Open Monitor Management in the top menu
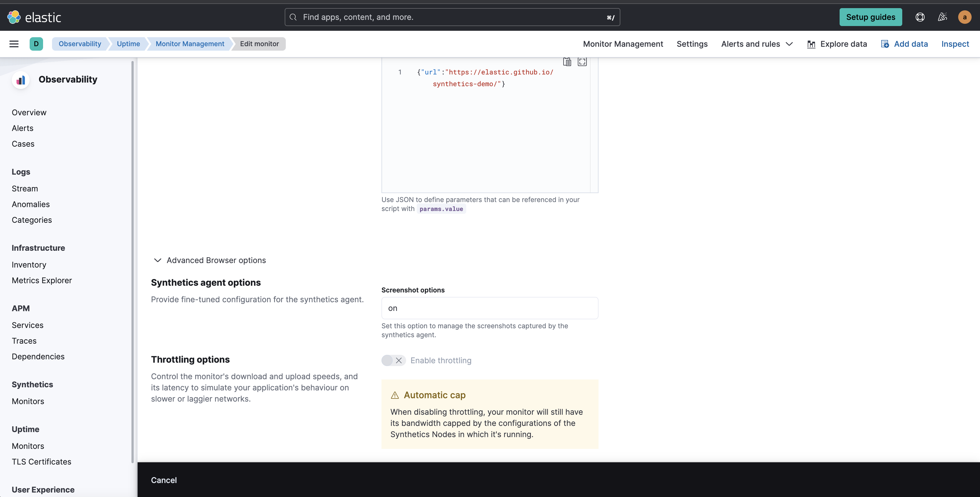980x497 pixels. click(623, 44)
